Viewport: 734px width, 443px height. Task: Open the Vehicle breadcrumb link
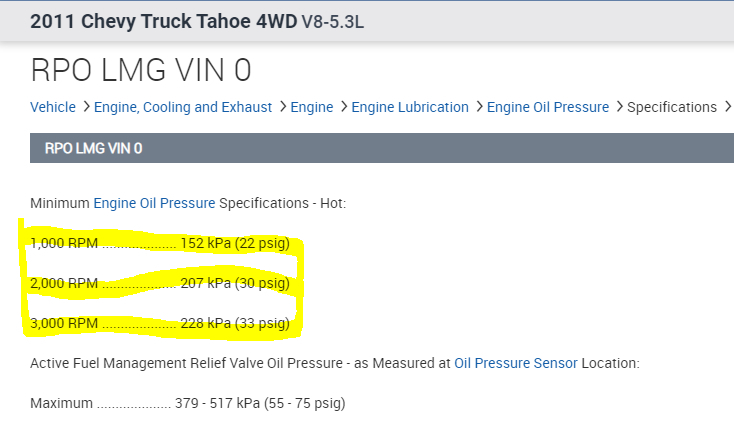point(53,107)
